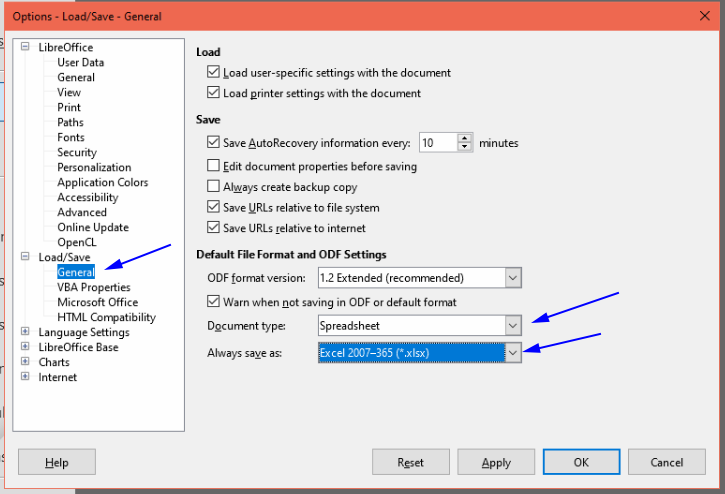Expand the LibreOffice Base node
Screen dimensions: 725x494
coord(25,346)
